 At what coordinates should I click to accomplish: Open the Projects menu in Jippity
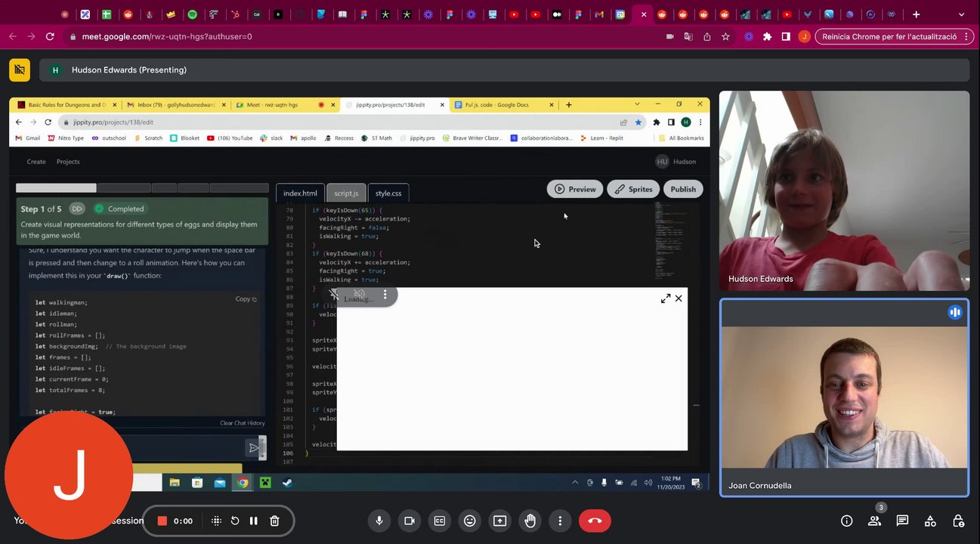pos(68,162)
